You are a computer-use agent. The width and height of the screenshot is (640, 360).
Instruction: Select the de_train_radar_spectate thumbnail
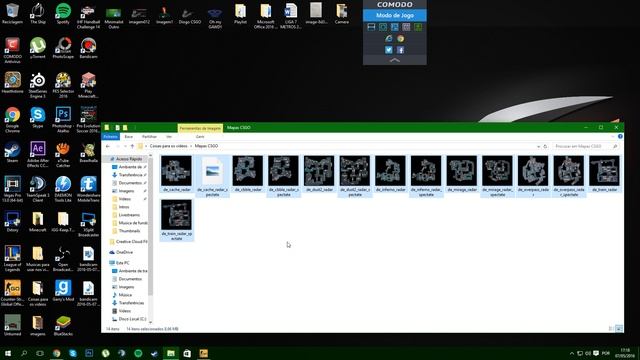[176, 220]
